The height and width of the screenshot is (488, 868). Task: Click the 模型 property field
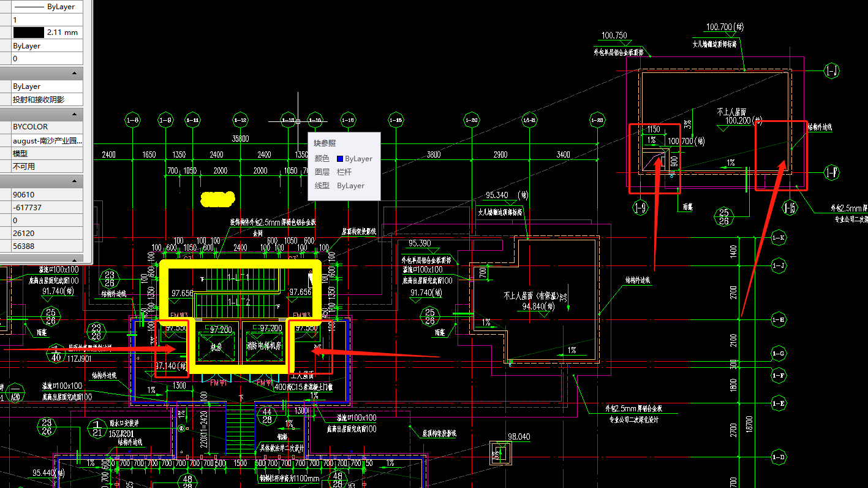(47, 153)
